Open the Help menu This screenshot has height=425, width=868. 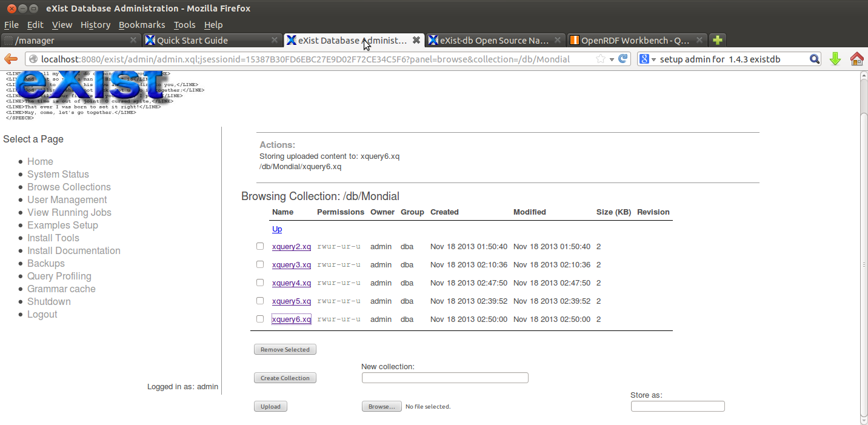[213, 25]
